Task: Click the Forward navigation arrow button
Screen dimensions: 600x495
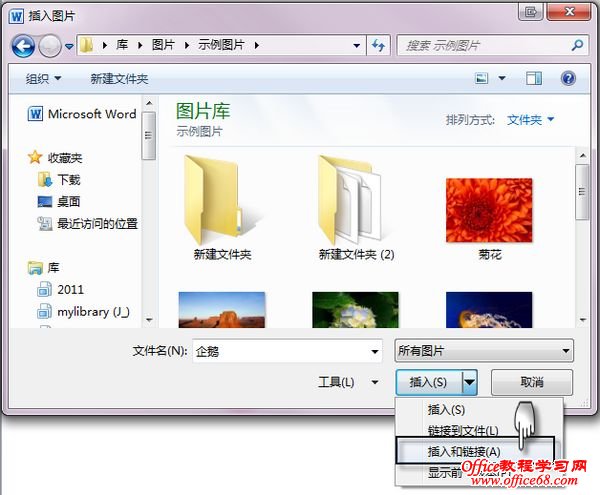Action: 50,46
